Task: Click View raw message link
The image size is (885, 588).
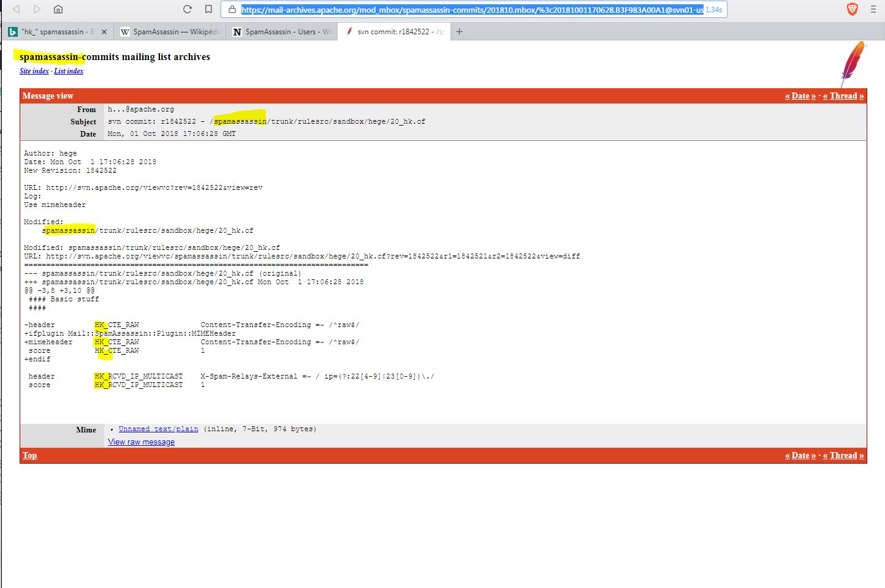Action: [141, 442]
